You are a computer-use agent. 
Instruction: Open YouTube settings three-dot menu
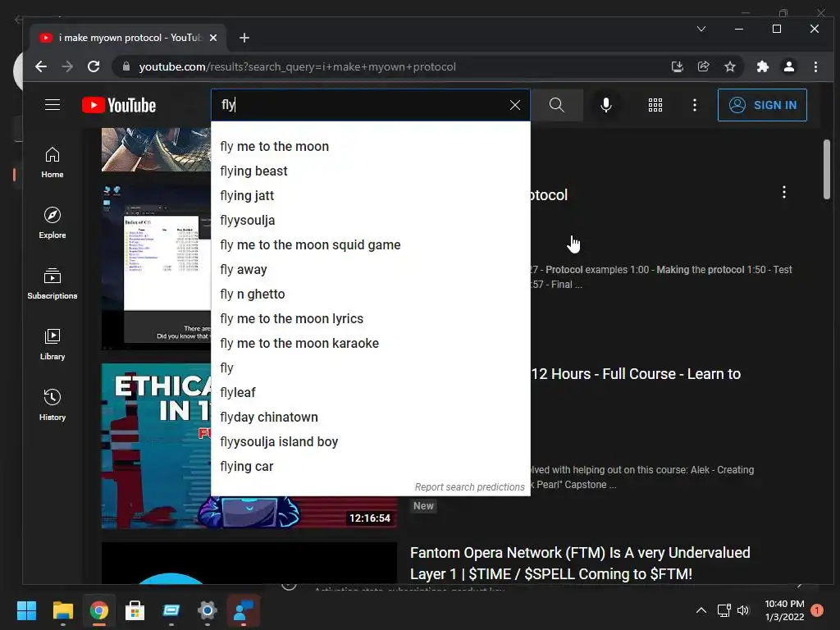coord(694,105)
